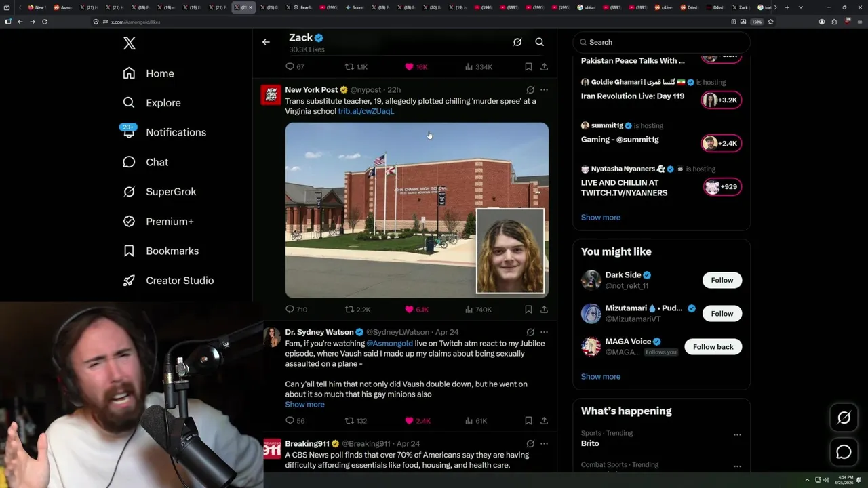Open the @Asmongold mention link

389,344
